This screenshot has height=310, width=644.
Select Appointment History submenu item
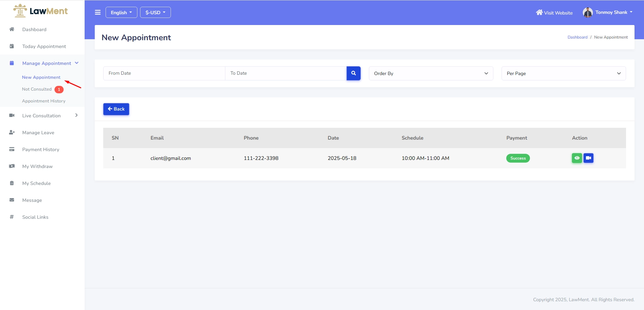(44, 101)
